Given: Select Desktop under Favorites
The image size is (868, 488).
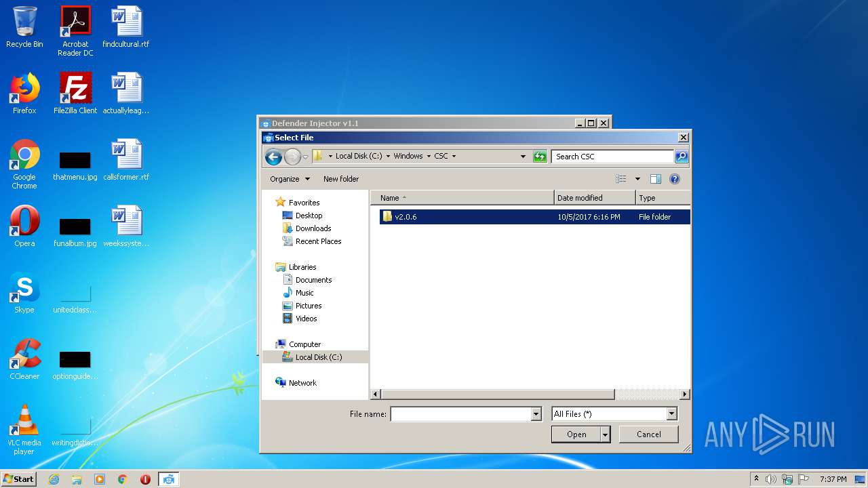Looking at the screenshot, I should coord(309,216).
